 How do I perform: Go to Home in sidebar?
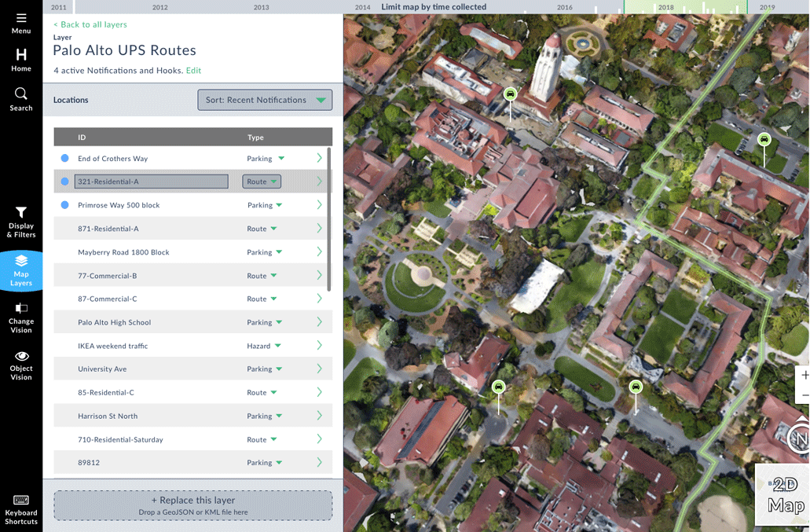coord(21,59)
